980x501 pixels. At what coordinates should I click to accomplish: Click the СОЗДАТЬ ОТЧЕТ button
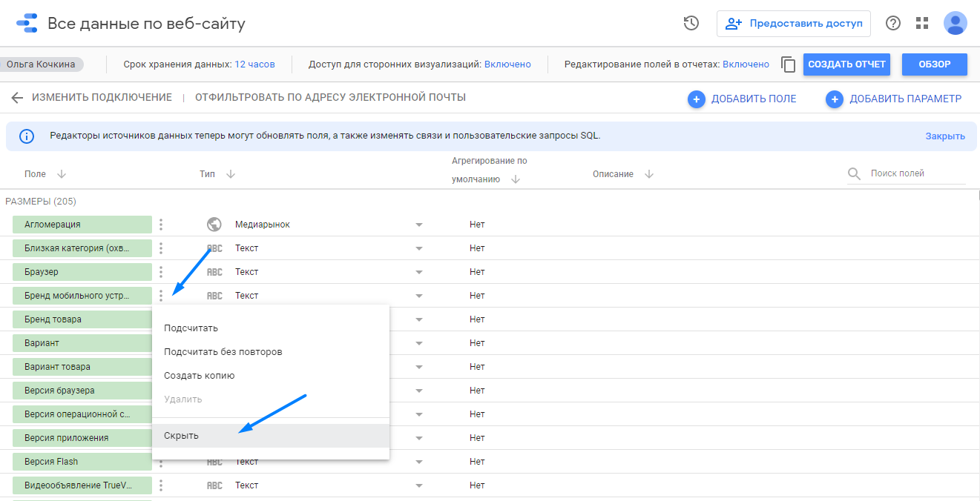point(846,64)
